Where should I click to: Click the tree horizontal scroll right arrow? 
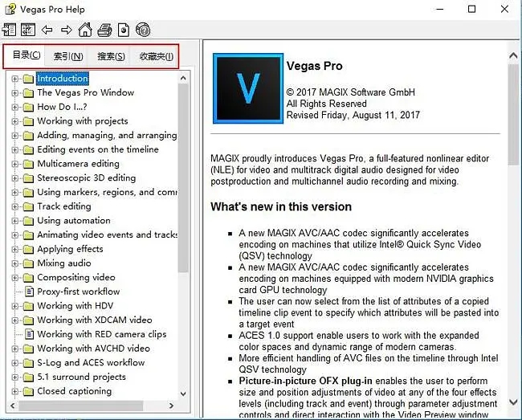(x=171, y=406)
